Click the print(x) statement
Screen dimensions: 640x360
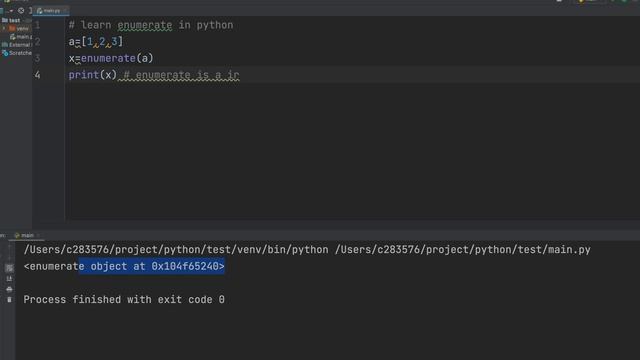(x=93, y=75)
